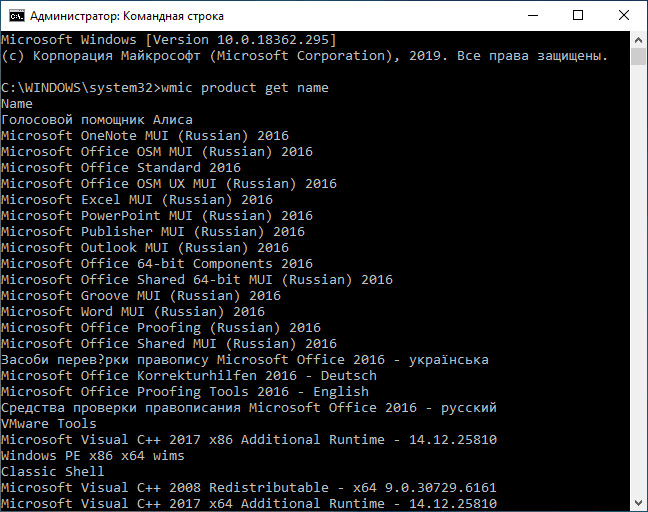This screenshot has height=512, width=648.
Task: Click the 'Microsoft Outlook MUI (Russian) 2016' line
Action: tap(145, 248)
